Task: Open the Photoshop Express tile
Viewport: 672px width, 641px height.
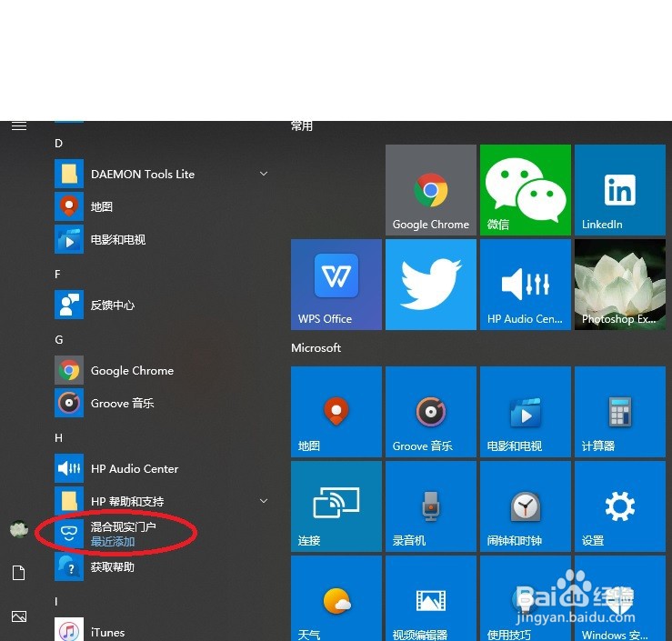Action: tap(620, 285)
